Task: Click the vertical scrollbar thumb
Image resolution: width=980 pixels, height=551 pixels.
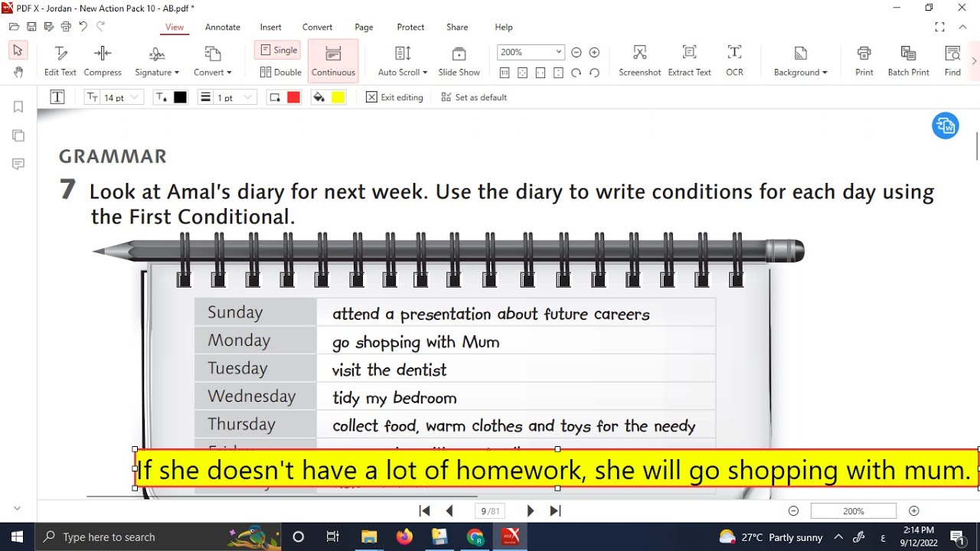Action: tap(976, 145)
